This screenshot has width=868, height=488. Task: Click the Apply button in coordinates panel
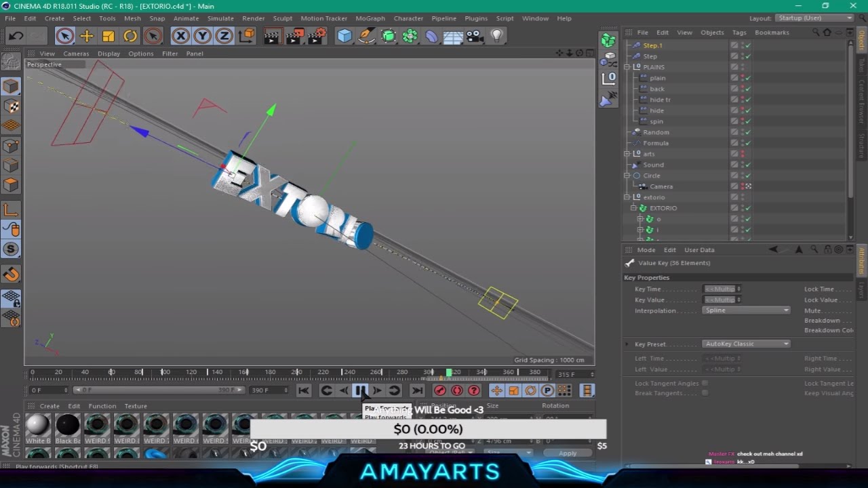click(x=568, y=453)
